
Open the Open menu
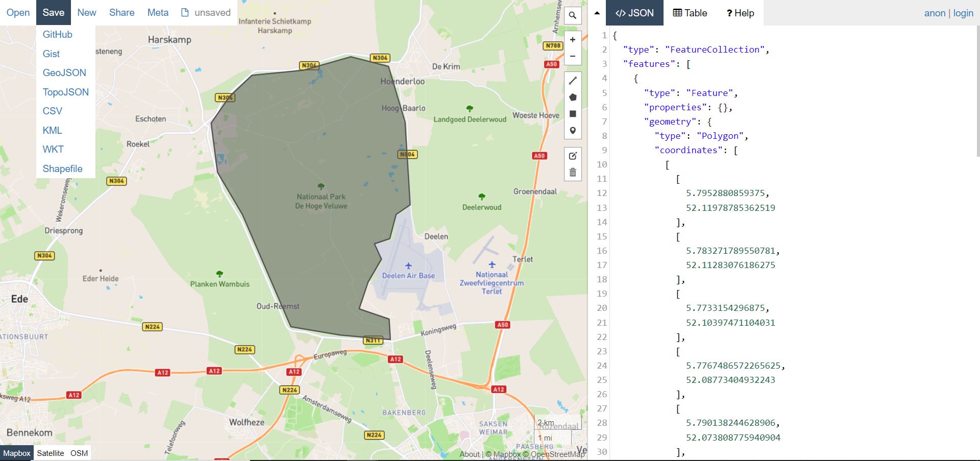click(18, 13)
